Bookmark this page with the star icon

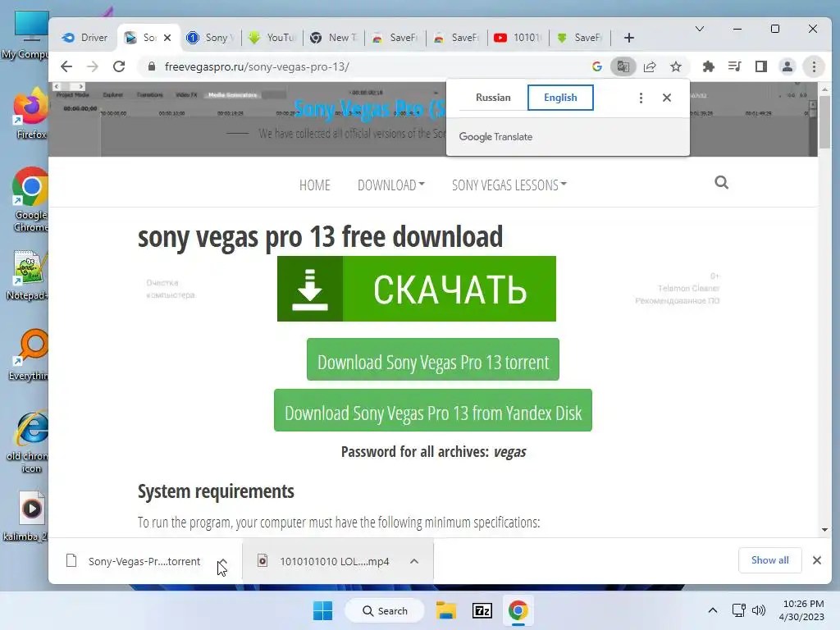click(x=676, y=66)
